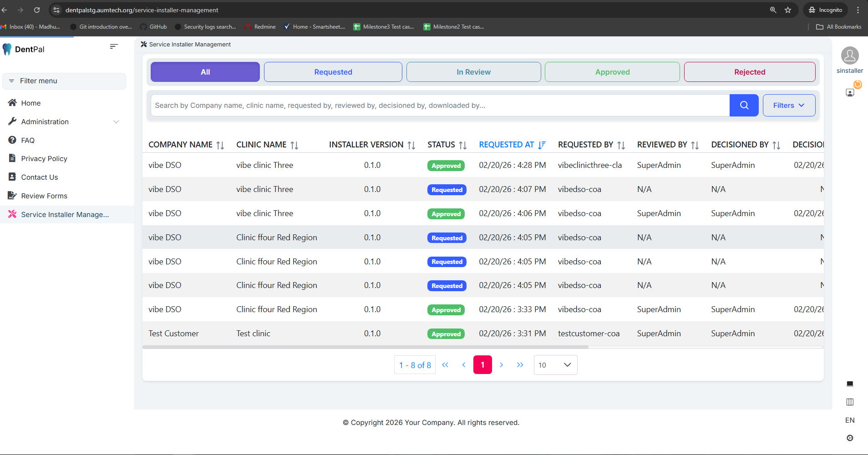Toggle sort on Status column

[x=462, y=145]
